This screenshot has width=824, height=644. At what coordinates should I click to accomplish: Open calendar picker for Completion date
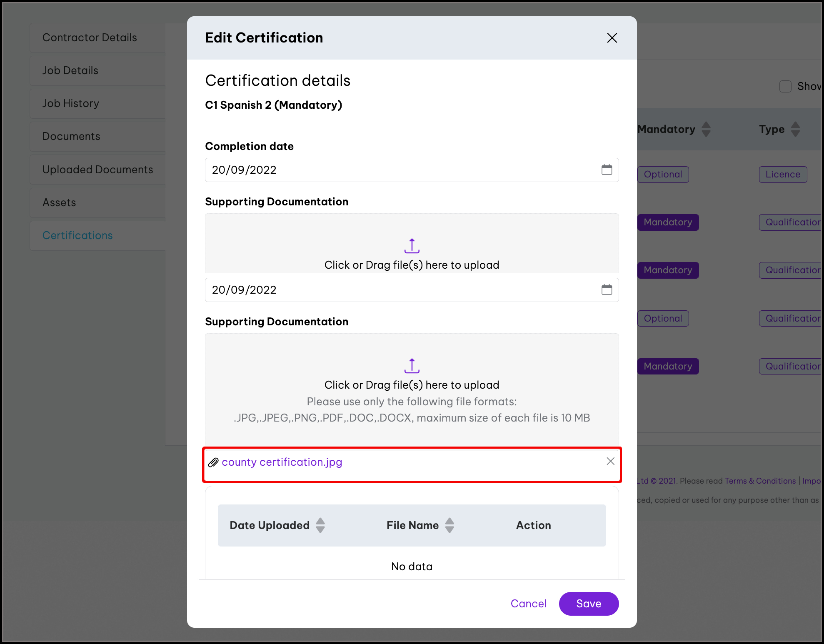607,170
